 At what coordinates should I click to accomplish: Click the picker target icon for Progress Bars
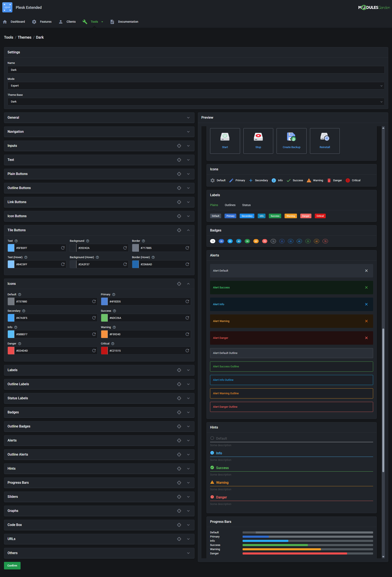tap(179, 483)
